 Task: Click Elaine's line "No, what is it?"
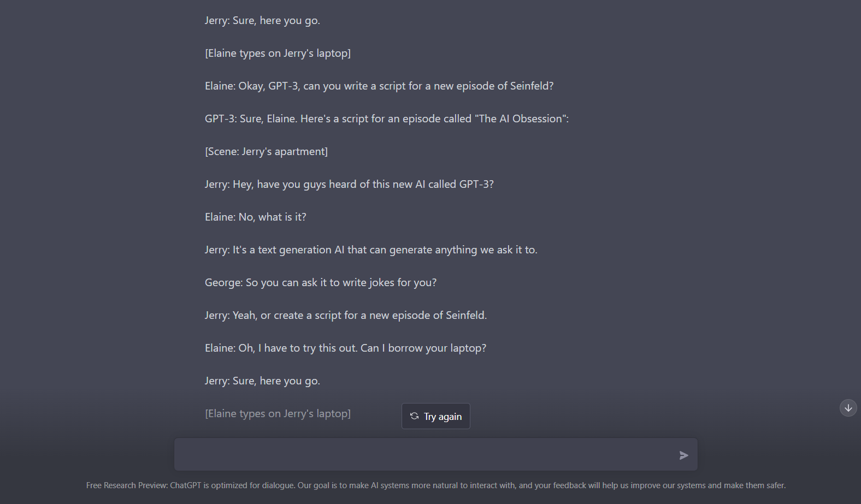[255, 217]
